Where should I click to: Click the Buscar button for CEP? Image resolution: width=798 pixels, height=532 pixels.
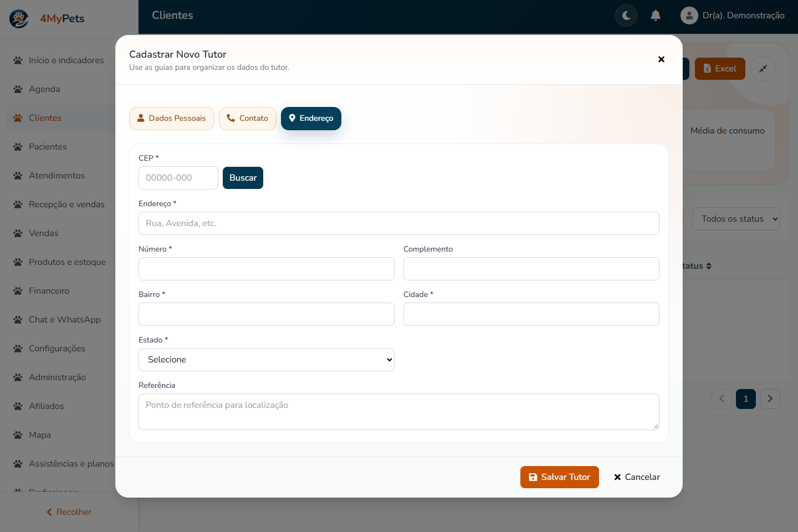243,178
